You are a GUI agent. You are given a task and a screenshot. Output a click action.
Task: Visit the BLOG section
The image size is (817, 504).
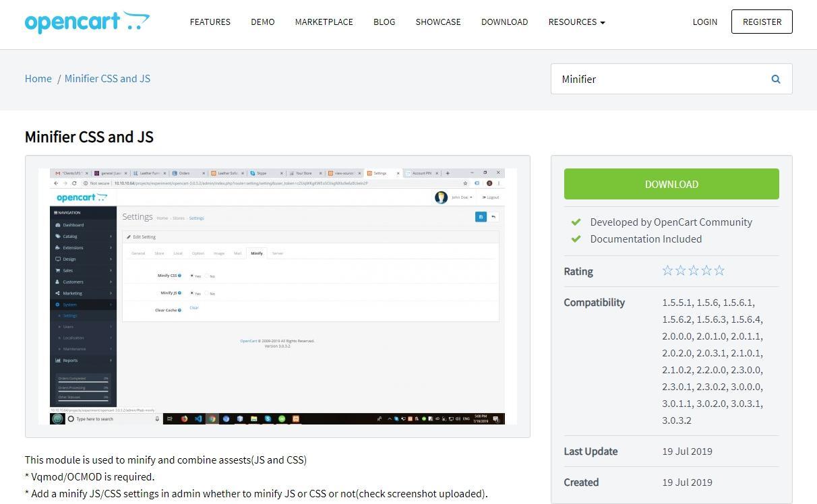(x=384, y=22)
